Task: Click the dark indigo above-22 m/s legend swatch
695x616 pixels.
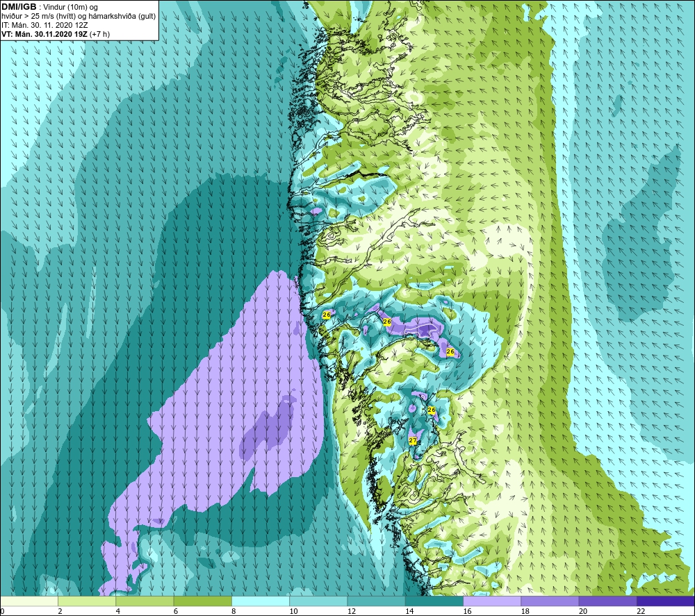Action: 666,601
